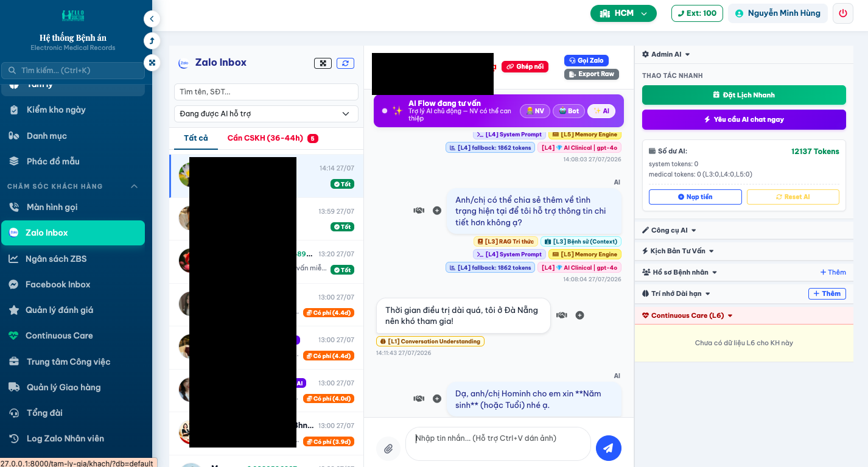This screenshot has width=868, height=467.
Task: Click handshake icon beside "Thời gian điều trị" message
Action: 561,315
